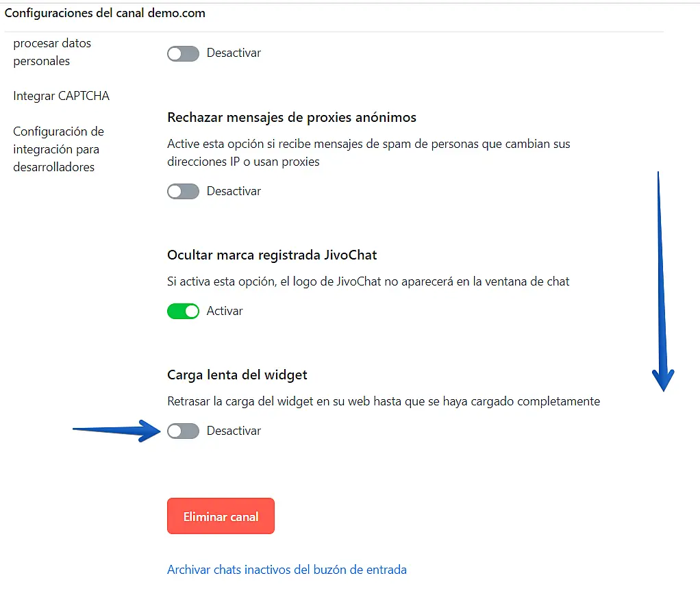
Task: Select the Ocultar marca registrada JivoChat heading
Action: pos(272,255)
